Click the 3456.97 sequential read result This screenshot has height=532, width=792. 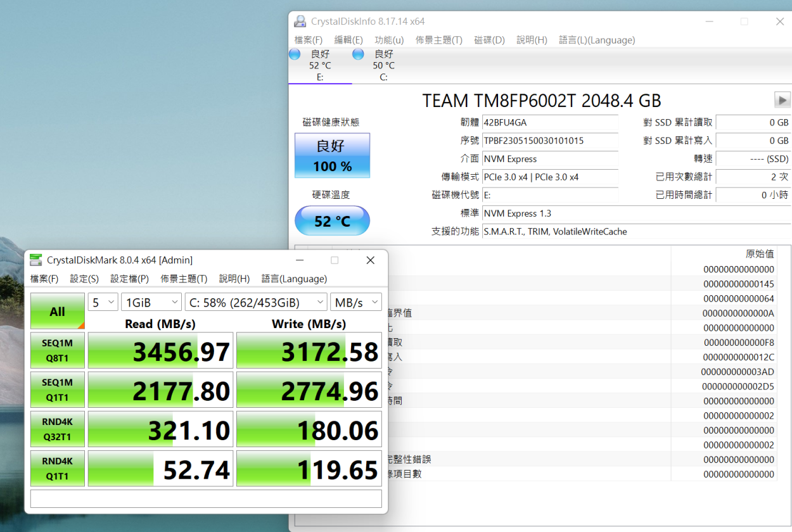coord(160,350)
